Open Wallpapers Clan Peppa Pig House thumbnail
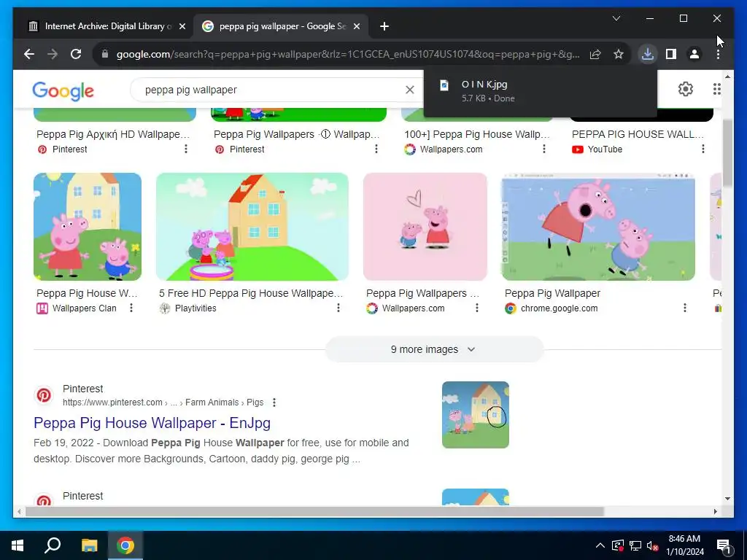Image resolution: width=747 pixels, height=560 pixels. pyautogui.click(x=88, y=227)
